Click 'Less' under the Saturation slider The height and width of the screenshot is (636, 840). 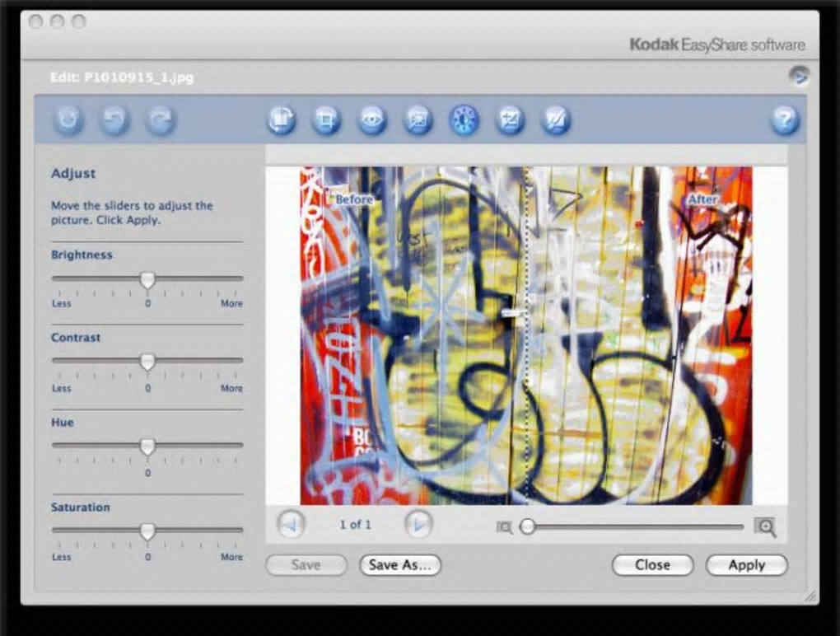tap(61, 557)
